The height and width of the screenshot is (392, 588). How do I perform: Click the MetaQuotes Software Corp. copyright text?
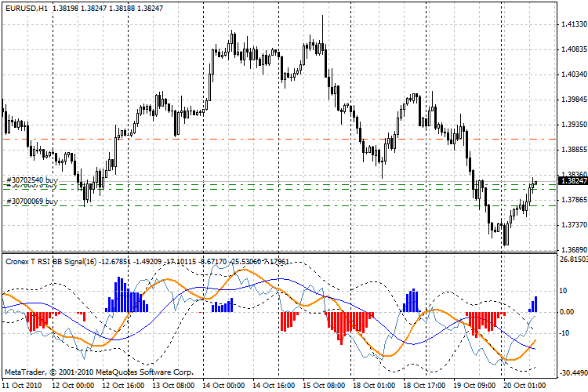[x=98, y=371]
